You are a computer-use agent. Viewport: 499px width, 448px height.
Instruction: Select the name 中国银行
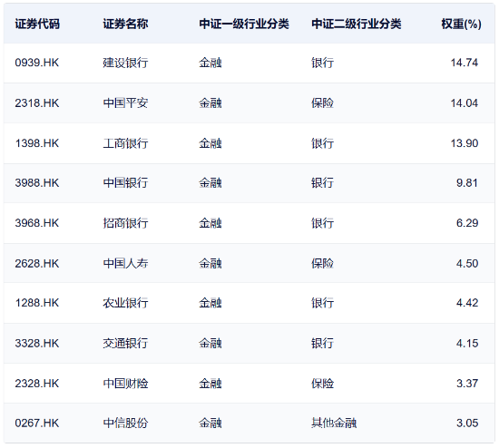click(125, 183)
